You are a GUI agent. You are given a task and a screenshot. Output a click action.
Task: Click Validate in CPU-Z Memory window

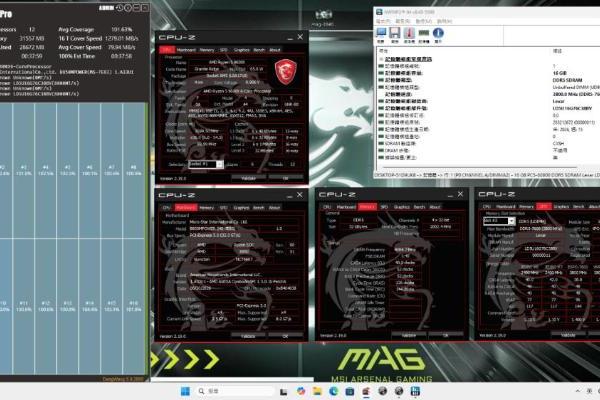[x=409, y=335]
